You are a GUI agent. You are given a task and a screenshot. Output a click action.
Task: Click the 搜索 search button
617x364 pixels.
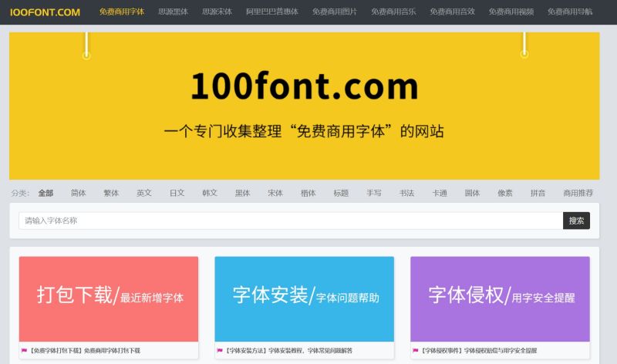coord(576,221)
